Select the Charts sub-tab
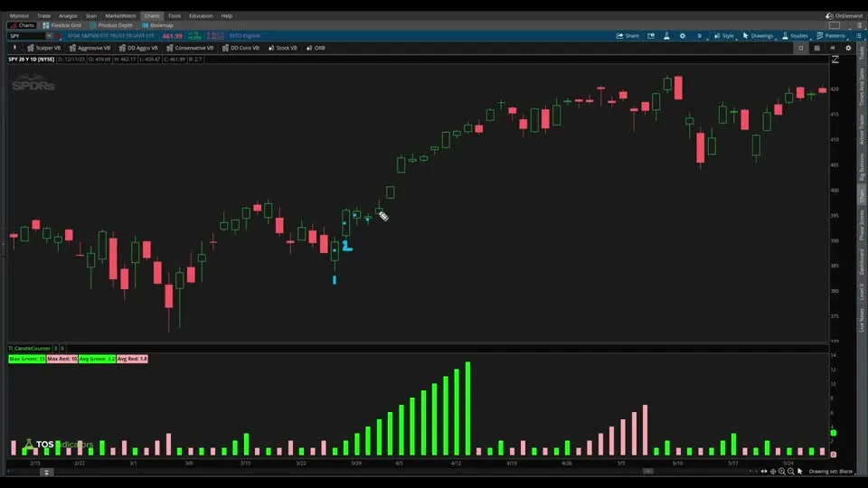This screenshot has width=868, height=488. 22,25
